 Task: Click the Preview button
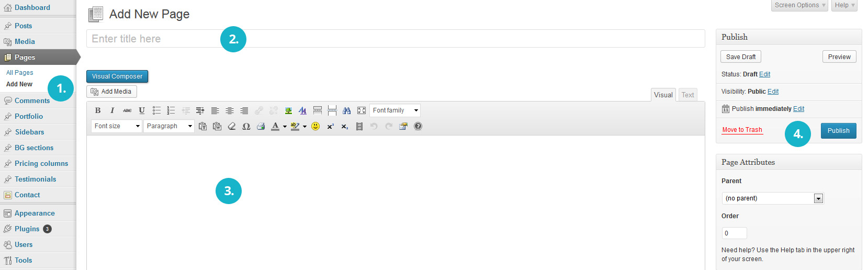pos(839,57)
